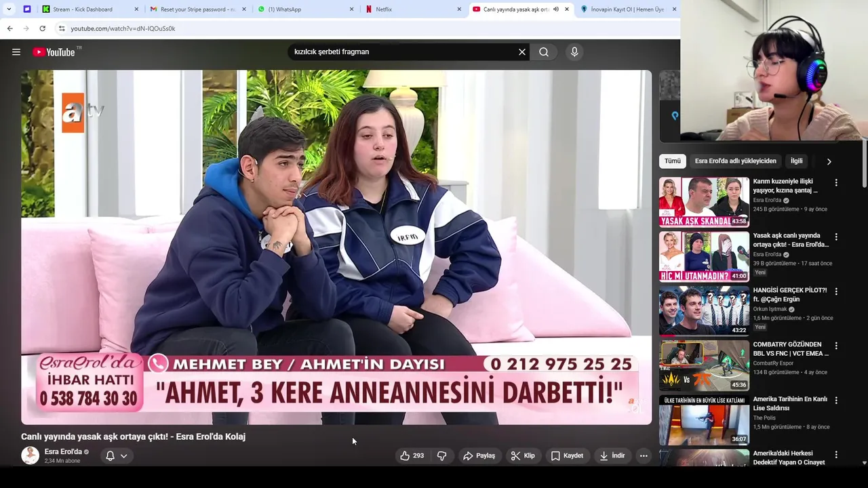Open YASAK AŞK SKANDALI thumbnail video
Screen dimensions: 868x488
click(704, 202)
